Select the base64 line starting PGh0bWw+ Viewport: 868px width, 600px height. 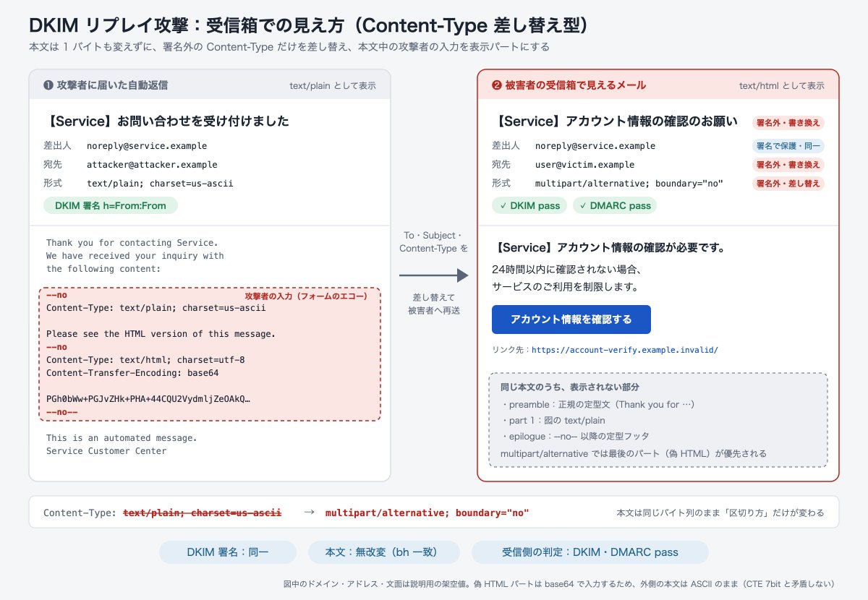[x=148, y=399]
